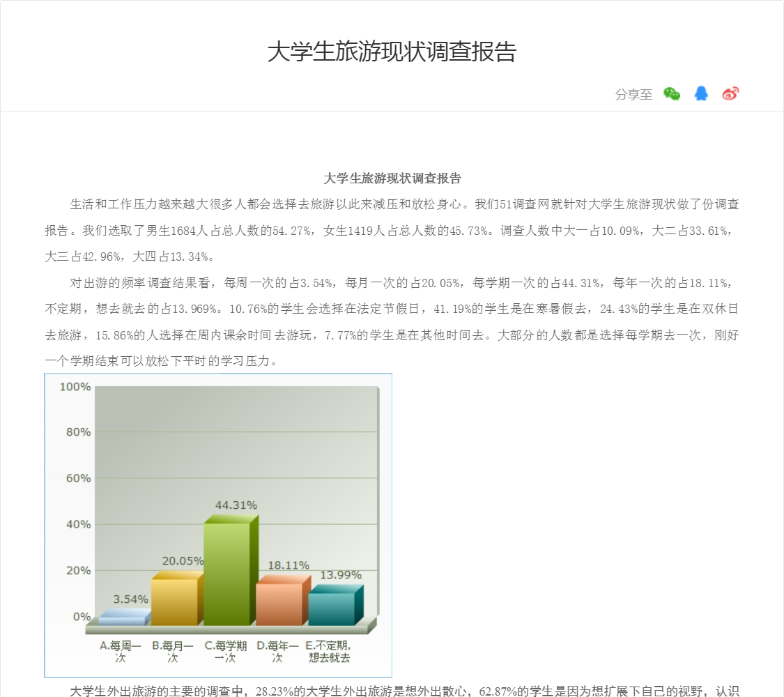Click the 44.31% value label above bar
This screenshot has height=697, width=784.
pos(236,505)
